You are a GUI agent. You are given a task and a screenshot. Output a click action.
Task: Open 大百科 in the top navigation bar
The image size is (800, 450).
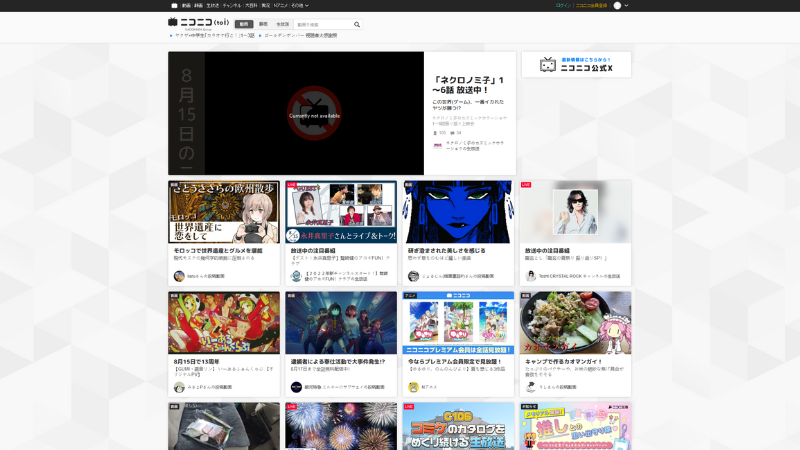click(x=251, y=6)
